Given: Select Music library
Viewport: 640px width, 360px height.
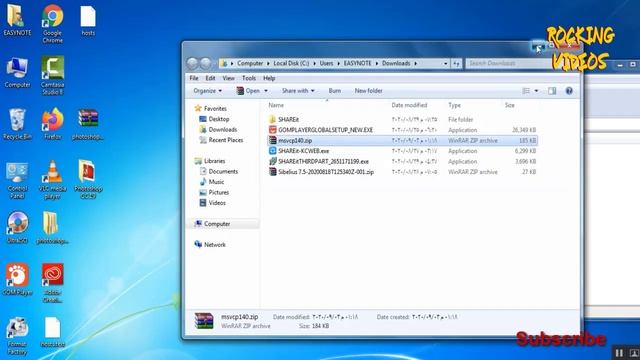Looking at the screenshot, I should 211,182.
